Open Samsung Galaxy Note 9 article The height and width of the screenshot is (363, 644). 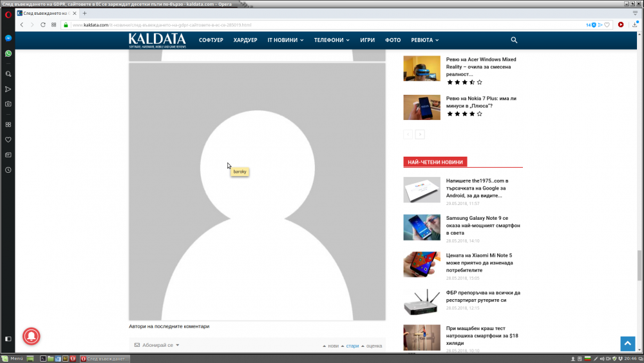coord(483,225)
